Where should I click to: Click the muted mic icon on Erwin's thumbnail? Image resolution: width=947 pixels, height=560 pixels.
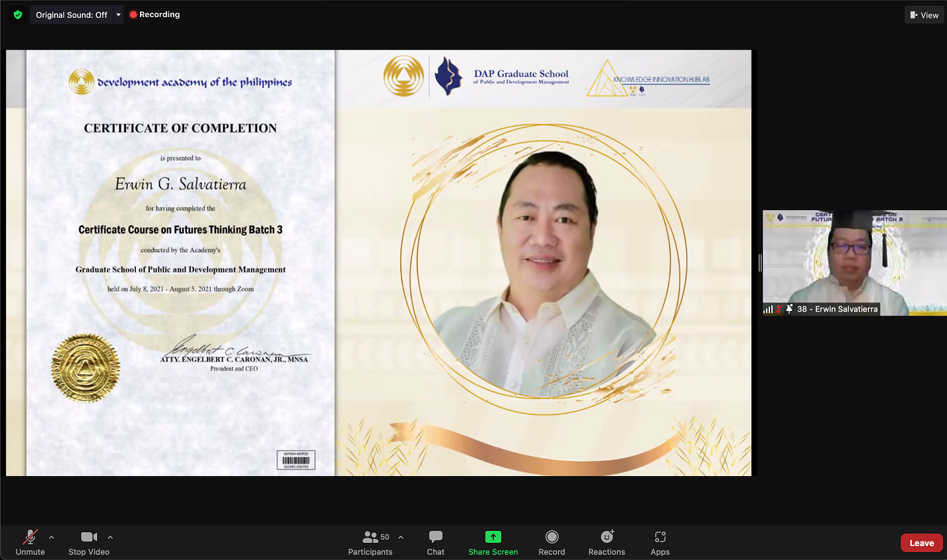click(x=779, y=309)
